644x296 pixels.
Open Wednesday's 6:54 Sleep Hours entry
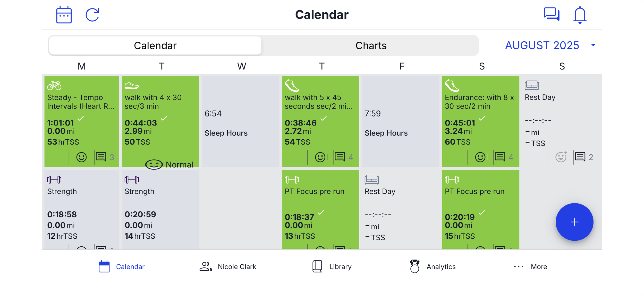pos(241,121)
